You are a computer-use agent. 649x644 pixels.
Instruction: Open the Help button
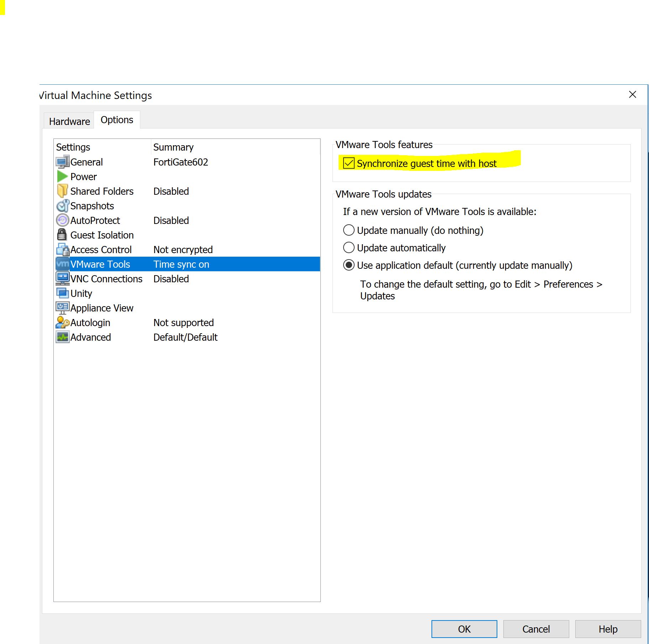tap(608, 629)
